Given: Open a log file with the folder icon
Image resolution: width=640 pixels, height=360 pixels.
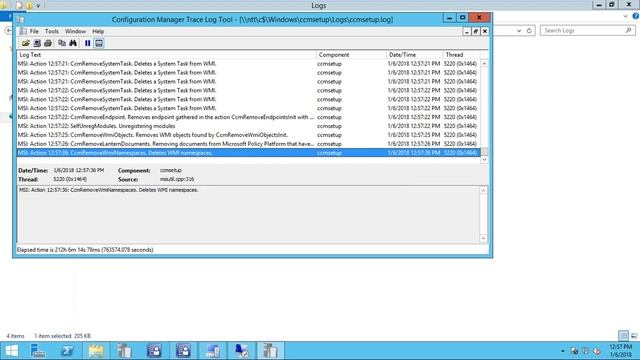Looking at the screenshot, I should (x=26, y=43).
